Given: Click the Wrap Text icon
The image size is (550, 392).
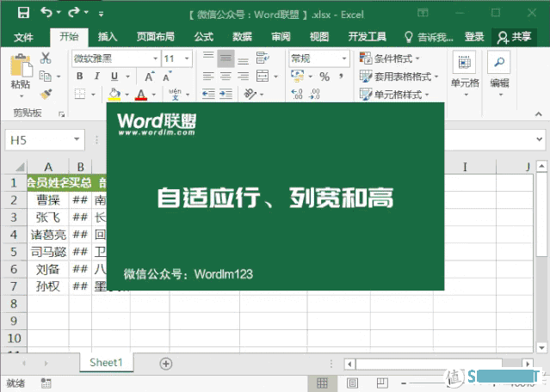Looking at the screenshot, I should click(x=263, y=58).
